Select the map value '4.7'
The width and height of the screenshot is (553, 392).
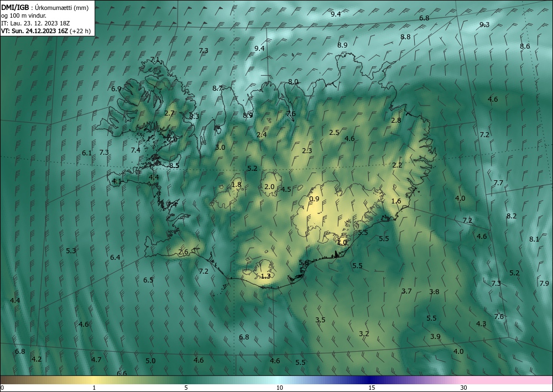coord(96,359)
